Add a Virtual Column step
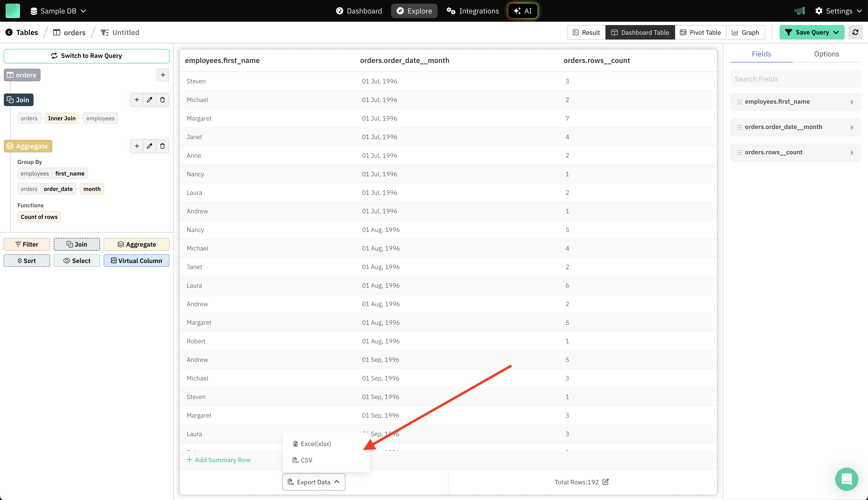This screenshot has width=868, height=500. tap(136, 261)
